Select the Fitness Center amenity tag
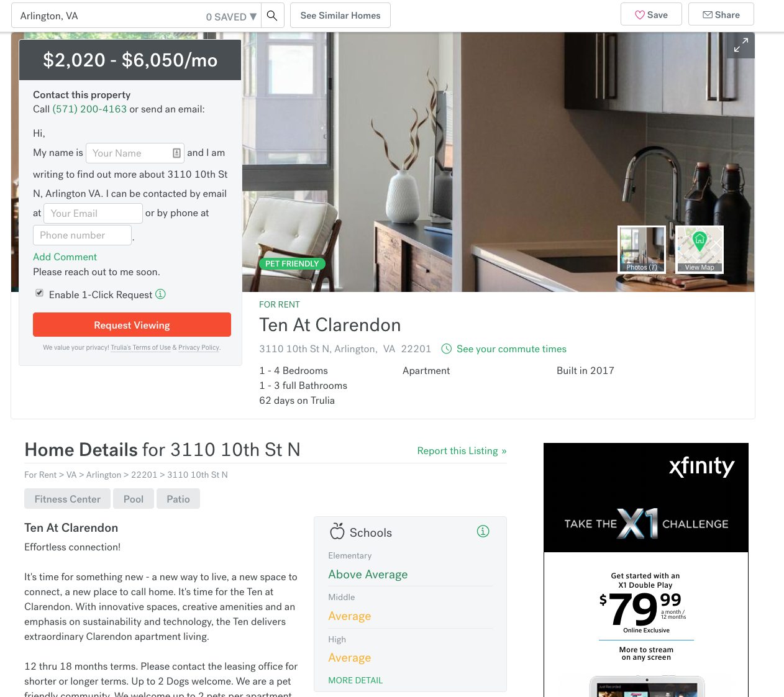 pos(67,499)
